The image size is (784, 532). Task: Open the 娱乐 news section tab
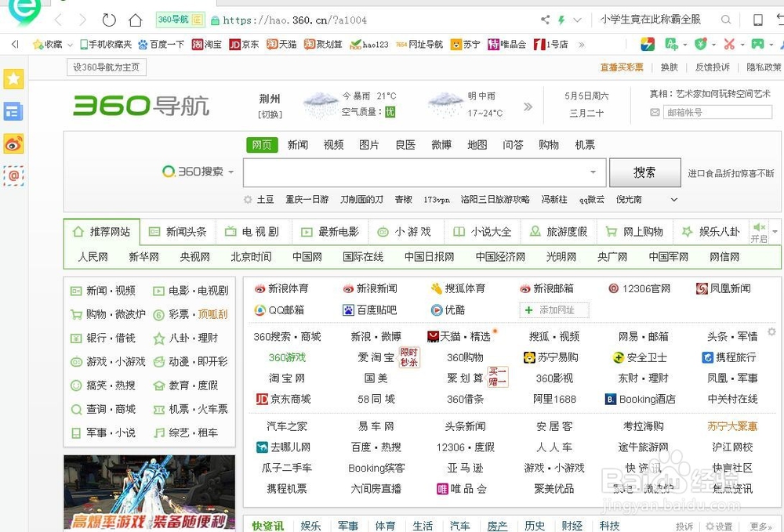point(310,526)
